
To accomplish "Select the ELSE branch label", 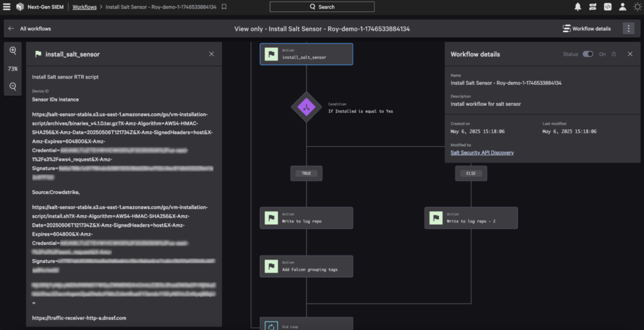I will coord(471,173).
